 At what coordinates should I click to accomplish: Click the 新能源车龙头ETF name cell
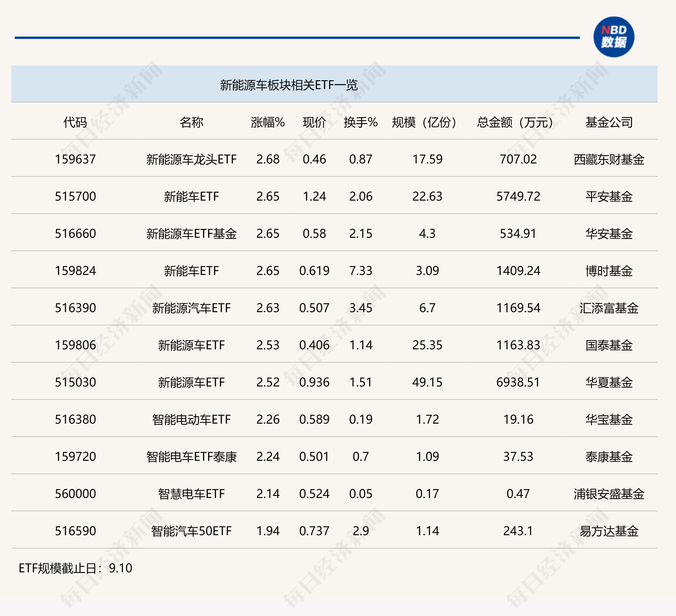click(191, 159)
